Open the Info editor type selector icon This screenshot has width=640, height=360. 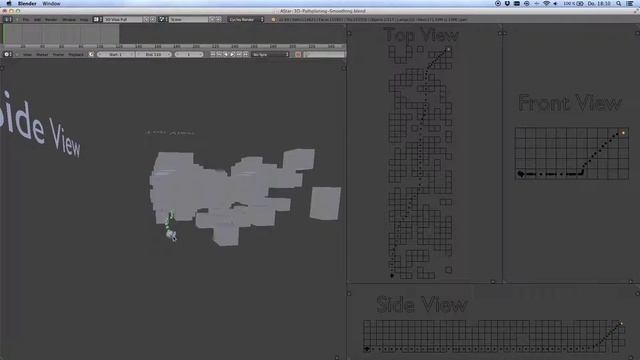(x=7, y=19)
